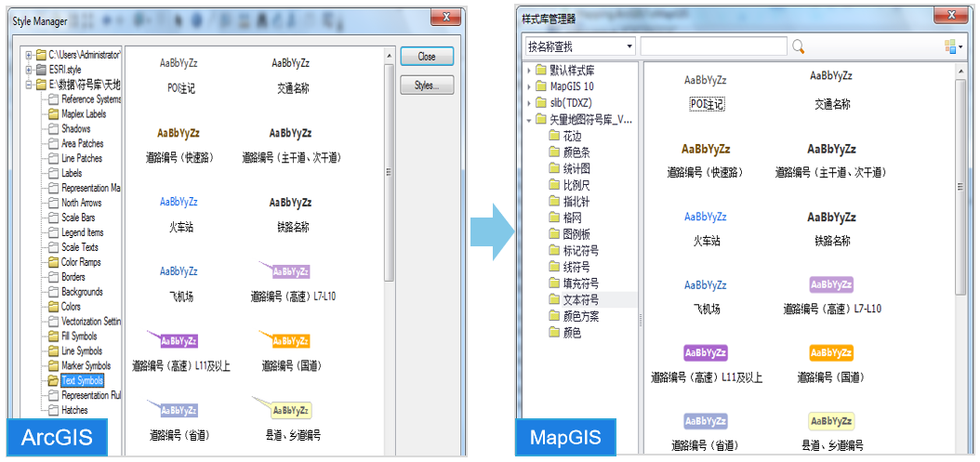Select 颜色条 folder in MapGIS tree
980x462 pixels.
point(569,152)
